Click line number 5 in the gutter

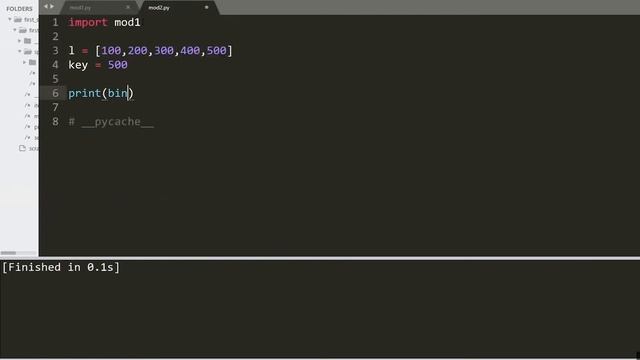click(x=55, y=79)
